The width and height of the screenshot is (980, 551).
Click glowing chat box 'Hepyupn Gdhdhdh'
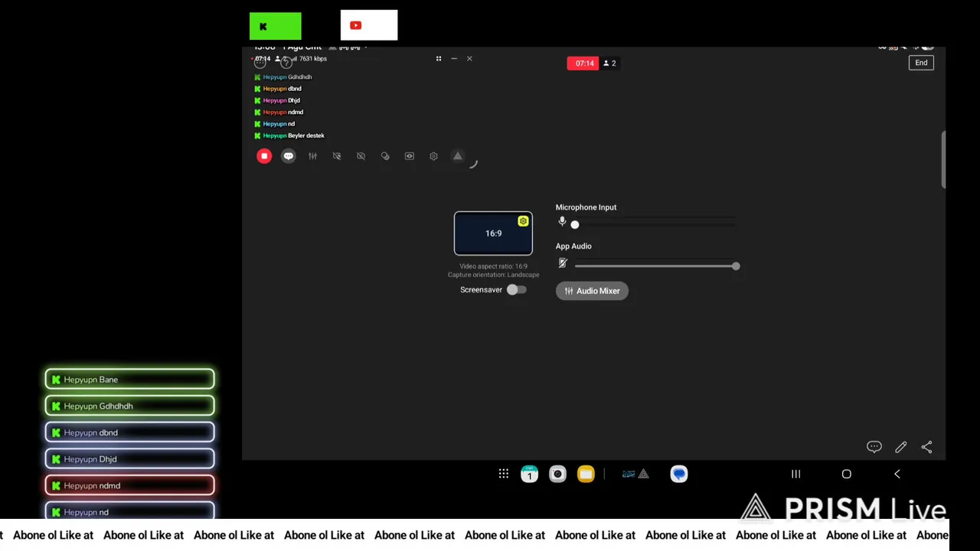(130, 406)
